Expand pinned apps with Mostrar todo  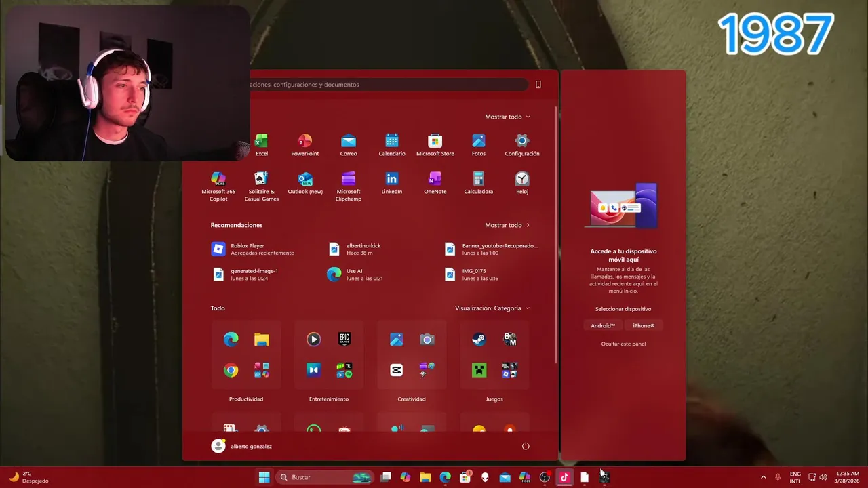click(x=507, y=117)
